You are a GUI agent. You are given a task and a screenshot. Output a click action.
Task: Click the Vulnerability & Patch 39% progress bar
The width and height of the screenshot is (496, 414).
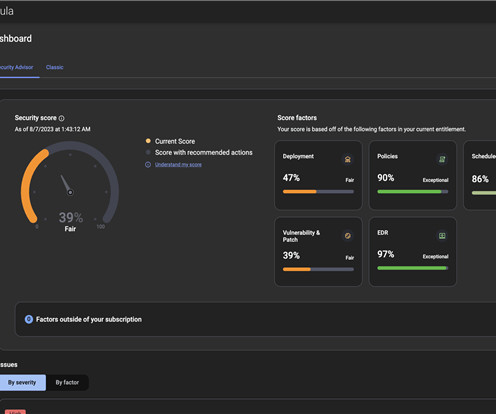(318, 269)
